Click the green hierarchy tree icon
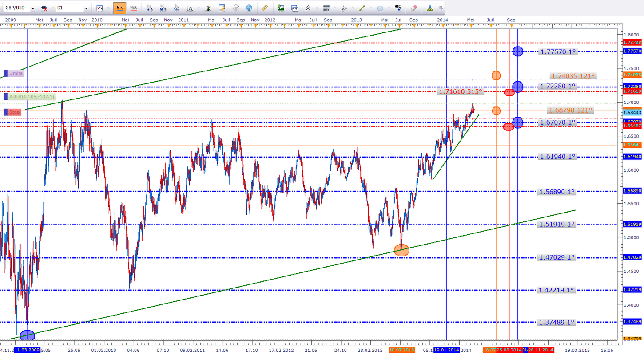This screenshot has width=644, height=355. click(429, 8)
